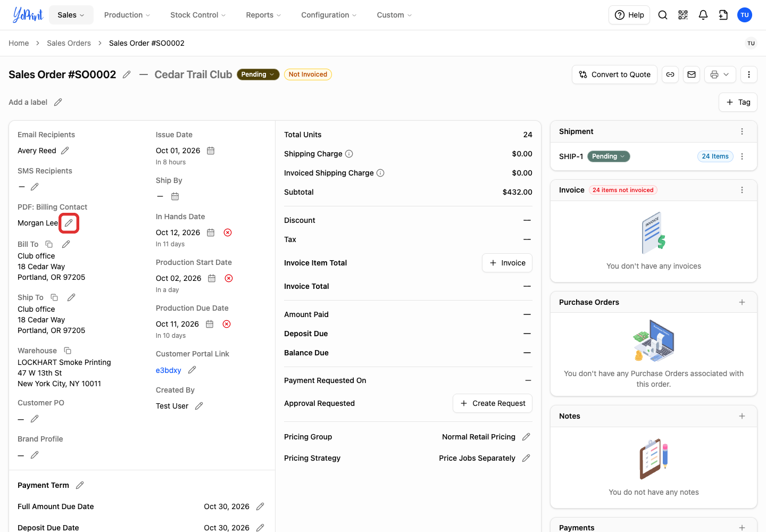Email the sales order
766x532 pixels.
[692, 74]
